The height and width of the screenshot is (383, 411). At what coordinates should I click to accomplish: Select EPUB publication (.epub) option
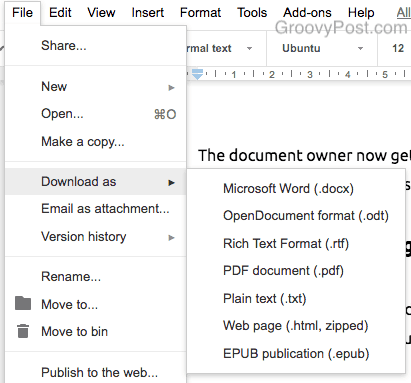296,354
